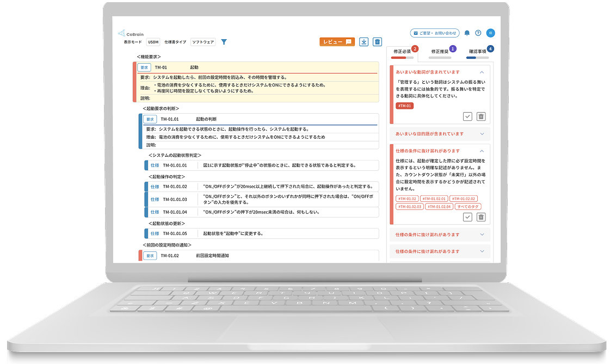Click the trash icon in the top toolbar
This screenshot has height=364, width=610.
[378, 42]
